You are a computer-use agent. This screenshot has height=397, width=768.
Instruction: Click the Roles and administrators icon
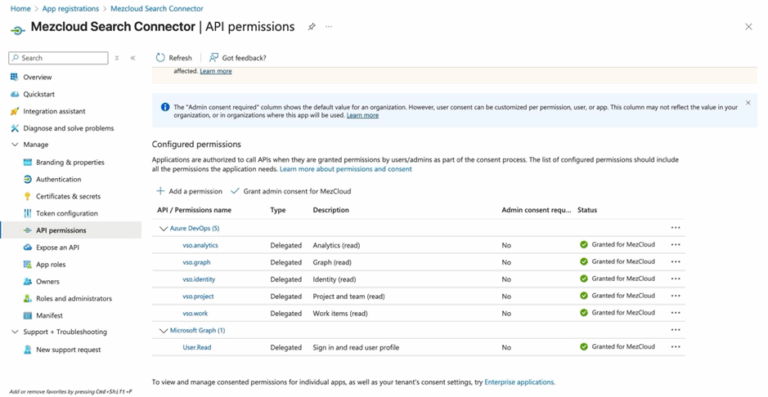click(x=27, y=299)
